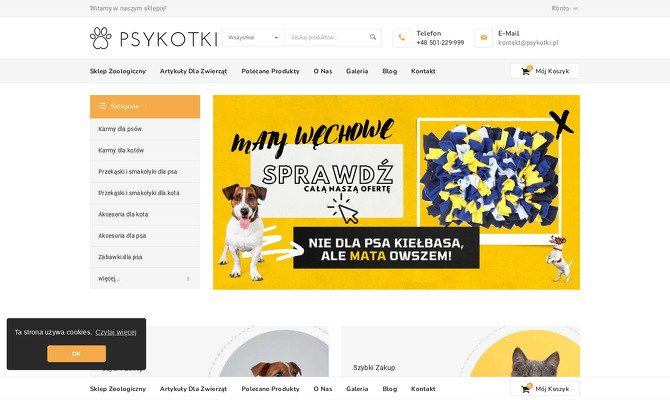Focus the Szukaj produktów search field
Screen dimensions: 670x400
(327, 38)
